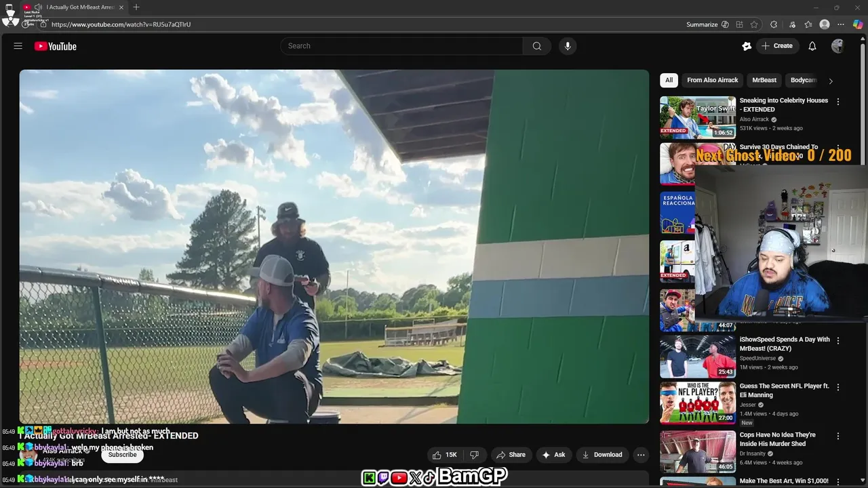Click the Ask button
The width and height of the screenshot is (868, 488).
[553, 455]
